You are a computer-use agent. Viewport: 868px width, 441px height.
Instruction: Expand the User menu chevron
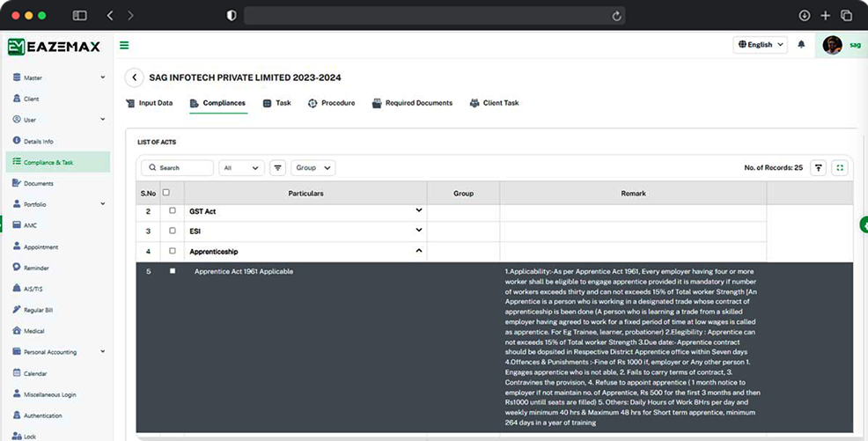pyautogui.click(x=102, y=120)
